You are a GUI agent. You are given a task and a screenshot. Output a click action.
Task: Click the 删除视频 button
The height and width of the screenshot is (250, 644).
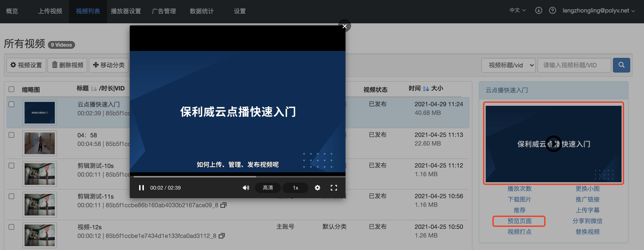tap(68, 65)
